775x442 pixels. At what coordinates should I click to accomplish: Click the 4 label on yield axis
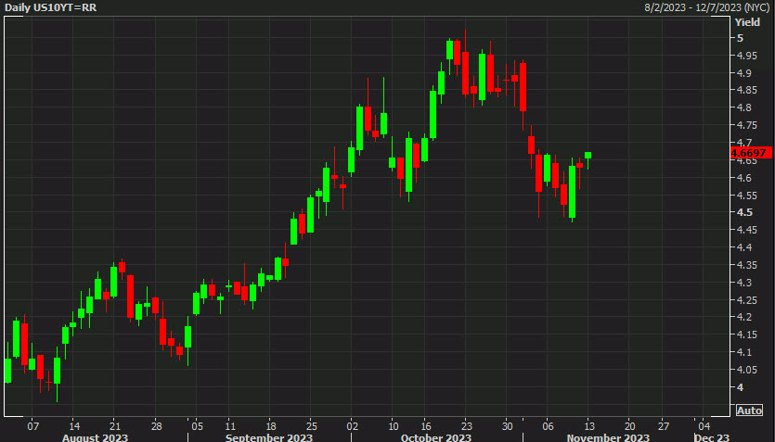click(x=740, y=387)
